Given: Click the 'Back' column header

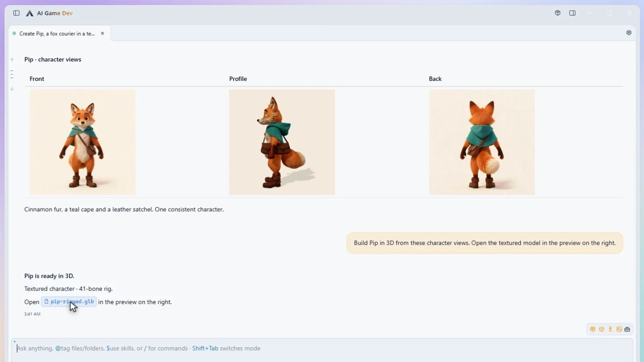Looking at the screenshot, I should [x=435, y=79].
